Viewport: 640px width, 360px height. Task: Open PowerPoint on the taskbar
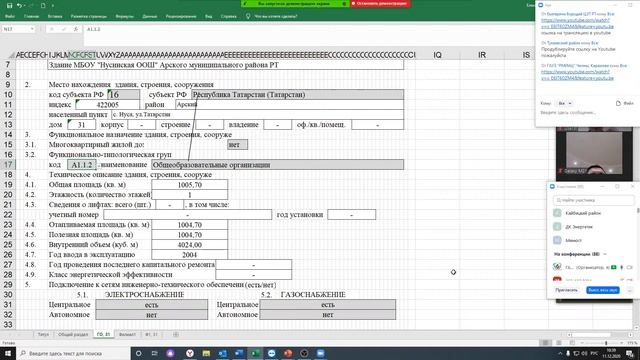288,353
